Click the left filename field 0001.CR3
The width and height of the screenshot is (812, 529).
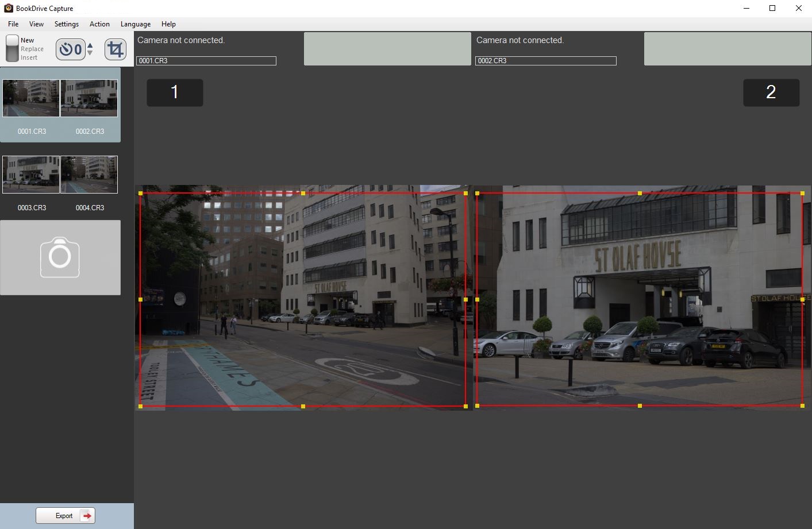[x=206, y=61]
